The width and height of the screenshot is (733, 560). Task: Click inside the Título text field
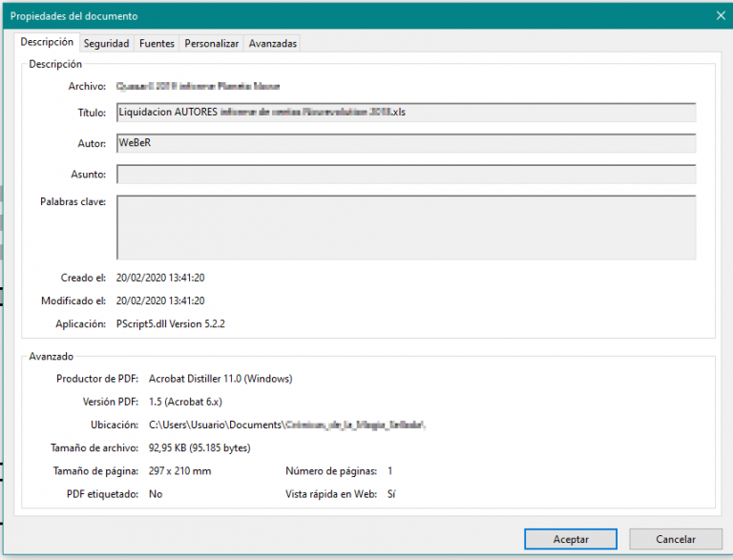point(406,112)
